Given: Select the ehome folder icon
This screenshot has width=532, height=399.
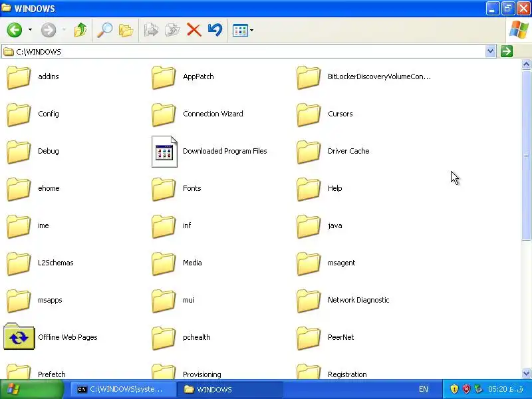Looking at the screenshot, I should point(19,190).
